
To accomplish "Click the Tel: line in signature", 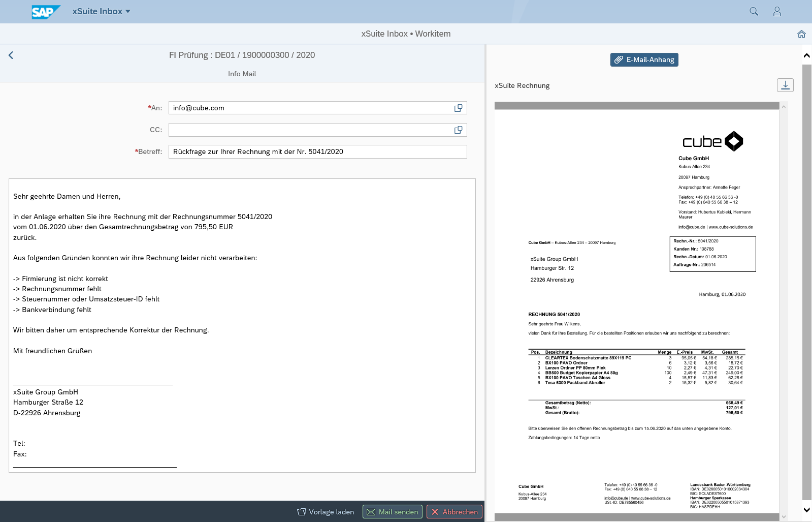I will tap(19, 443).
